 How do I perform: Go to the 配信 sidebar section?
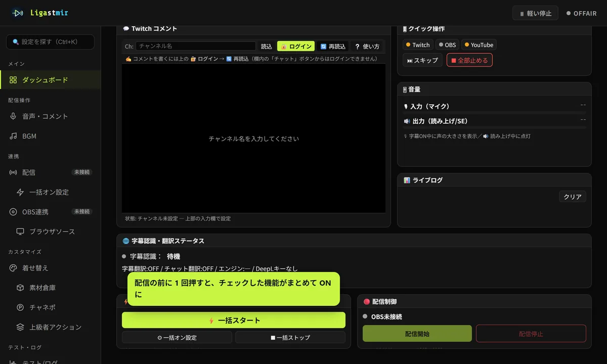click(51, 172)
